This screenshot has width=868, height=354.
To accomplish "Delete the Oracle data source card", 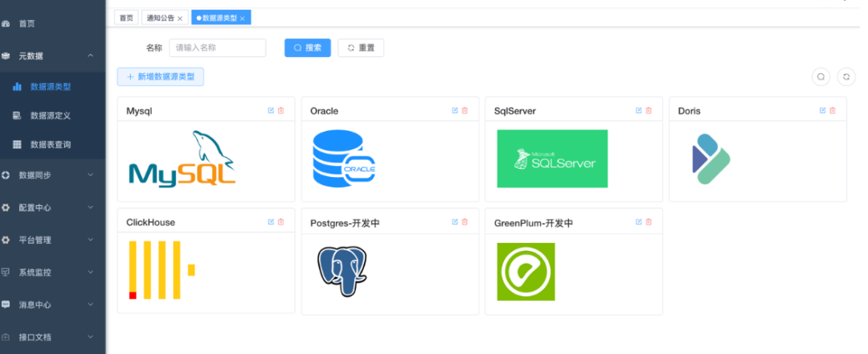I will tap(465, 110).
